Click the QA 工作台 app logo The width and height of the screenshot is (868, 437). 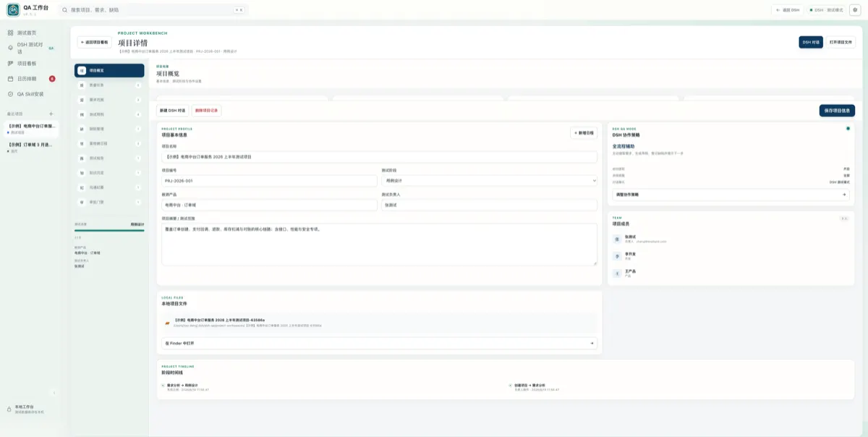click(13, 9)
